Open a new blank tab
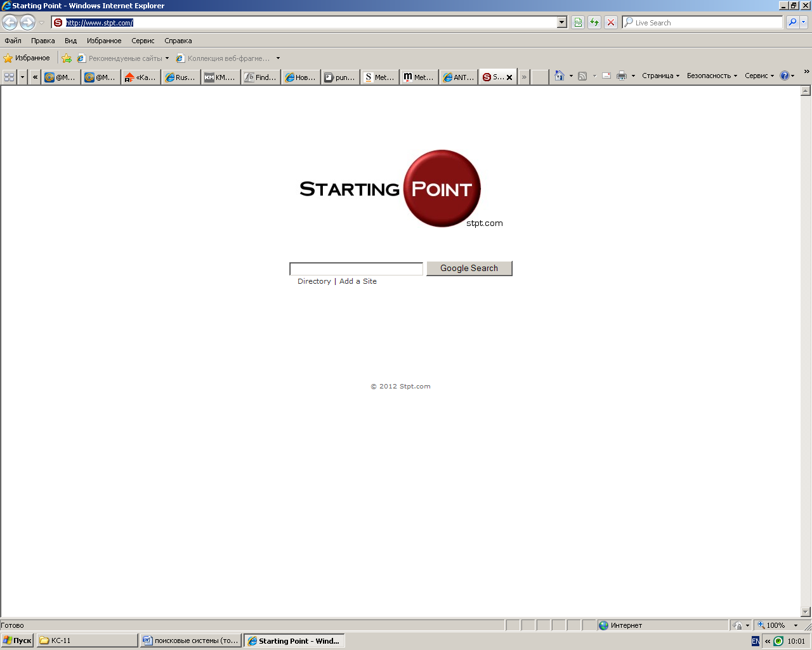Screen dimensions: 812x650 (540, 77)
